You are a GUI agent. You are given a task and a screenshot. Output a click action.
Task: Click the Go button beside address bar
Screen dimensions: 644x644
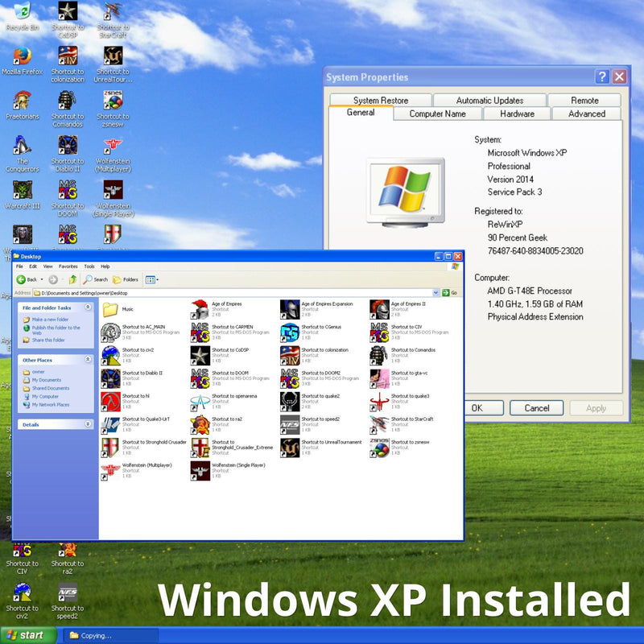[450, 293]
